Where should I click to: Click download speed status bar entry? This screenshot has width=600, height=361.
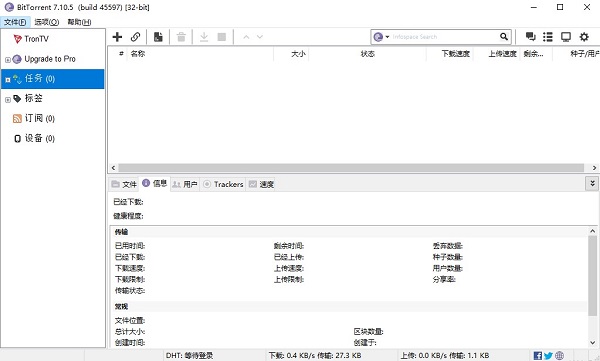click(x=315, y=356)
